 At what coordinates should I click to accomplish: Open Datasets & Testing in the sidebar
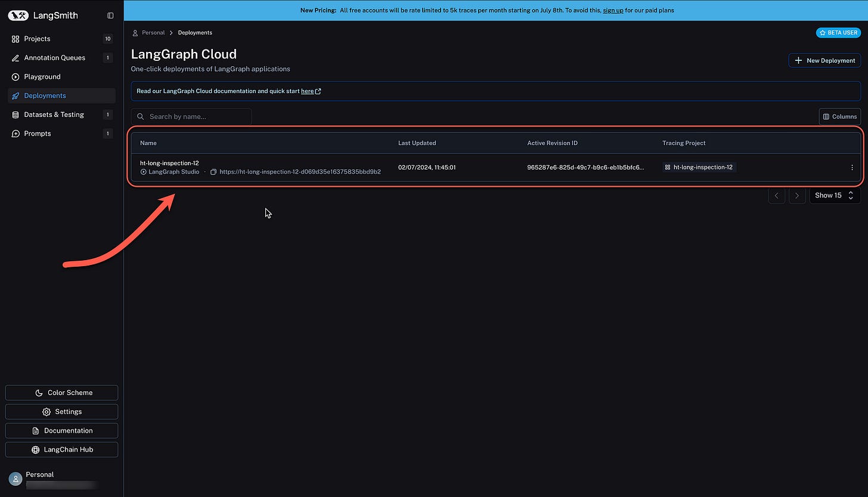click(61, 115)
